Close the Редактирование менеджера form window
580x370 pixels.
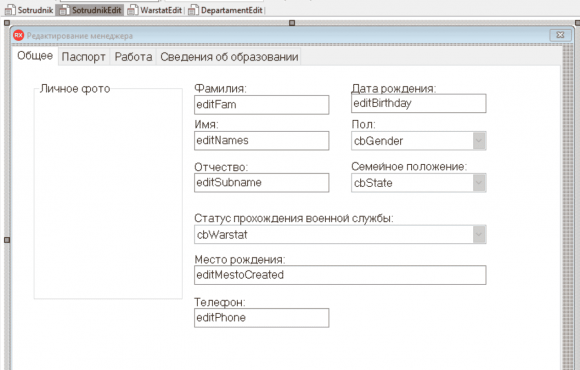coord(561,35)
